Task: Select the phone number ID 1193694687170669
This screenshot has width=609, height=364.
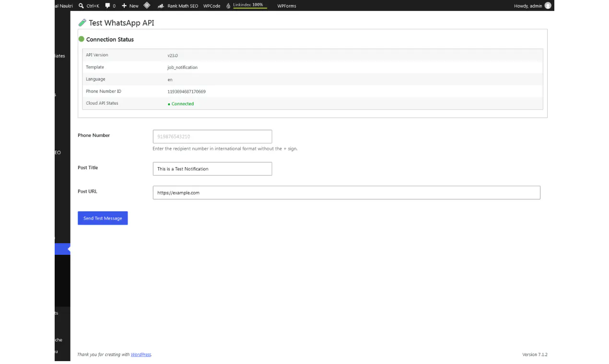Action: click(x=187, y=91)
